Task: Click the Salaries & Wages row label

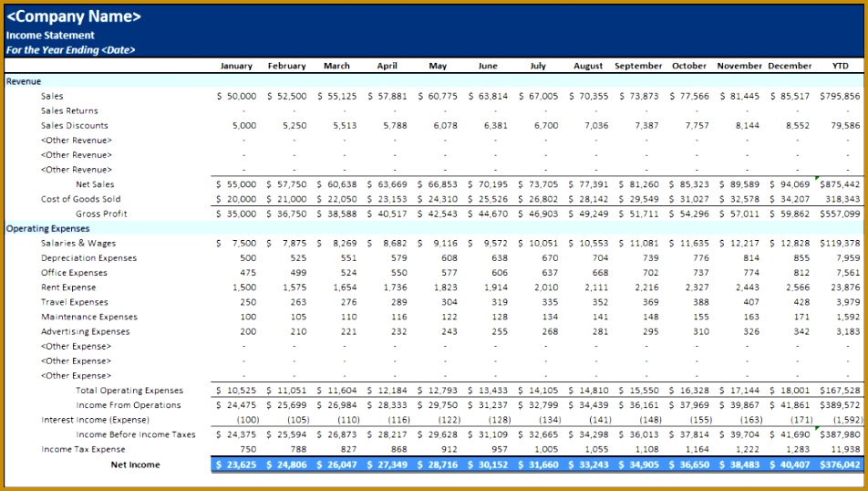Action: (78, 243)
